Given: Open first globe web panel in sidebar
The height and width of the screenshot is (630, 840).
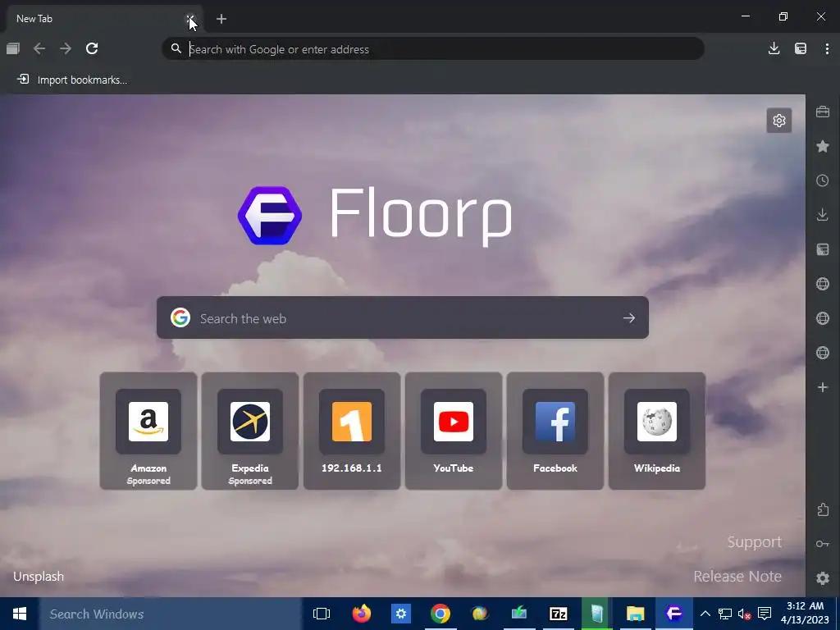Looking at the screenshot, I should pos(823,284).
